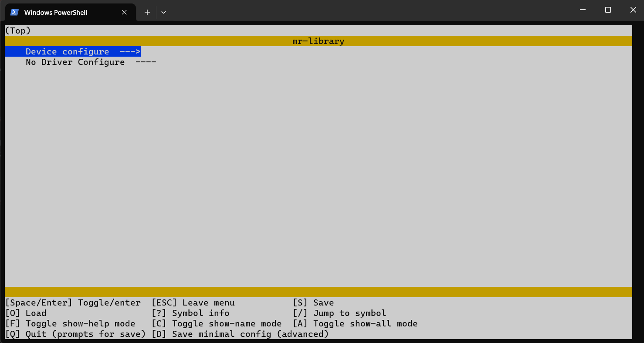Click the (Top) breadcrumb label
This screenshot has width=644, height=343.
click(x=17, y=30)
